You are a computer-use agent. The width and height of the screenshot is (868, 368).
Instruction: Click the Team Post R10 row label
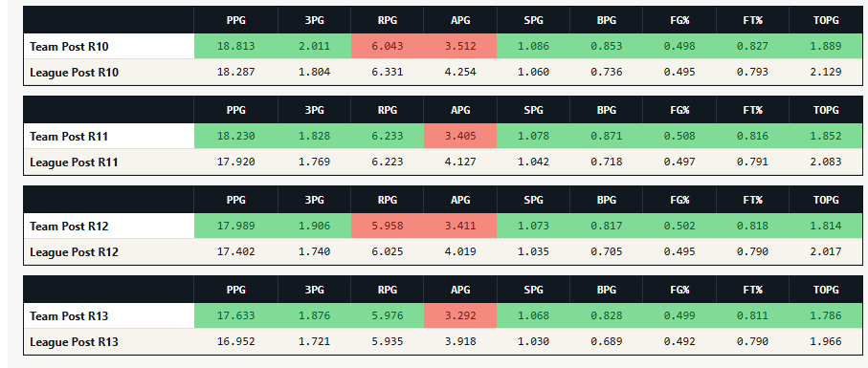coord(69,47)
